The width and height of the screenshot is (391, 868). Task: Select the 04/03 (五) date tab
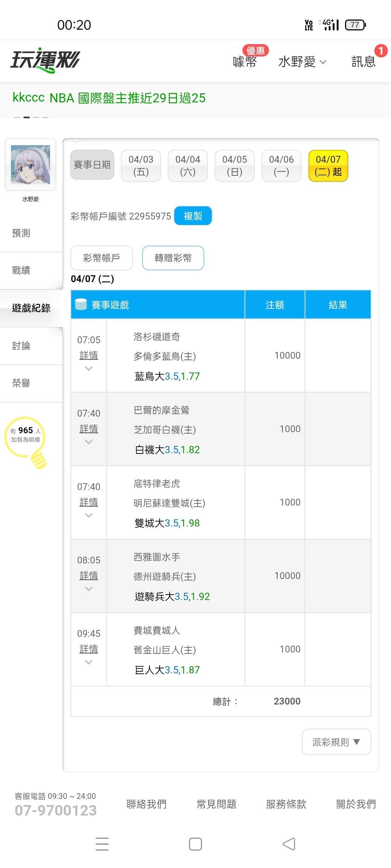click(x=141, y=166)
